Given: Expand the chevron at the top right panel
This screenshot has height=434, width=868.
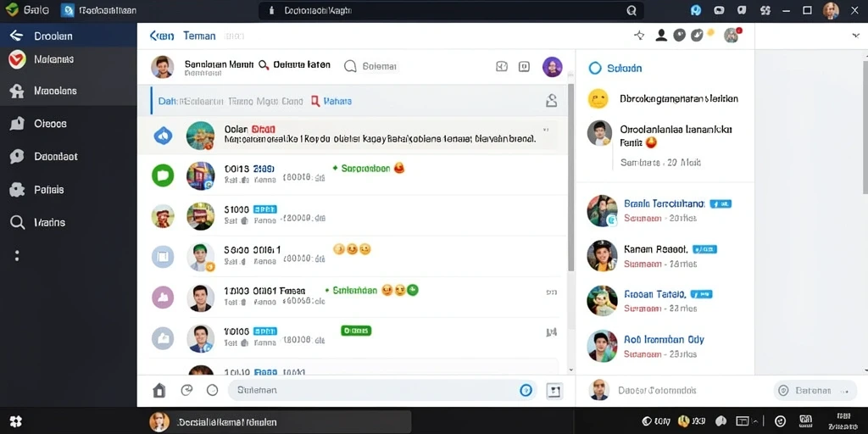Looking at the screenshot, I should pos(854,36).
